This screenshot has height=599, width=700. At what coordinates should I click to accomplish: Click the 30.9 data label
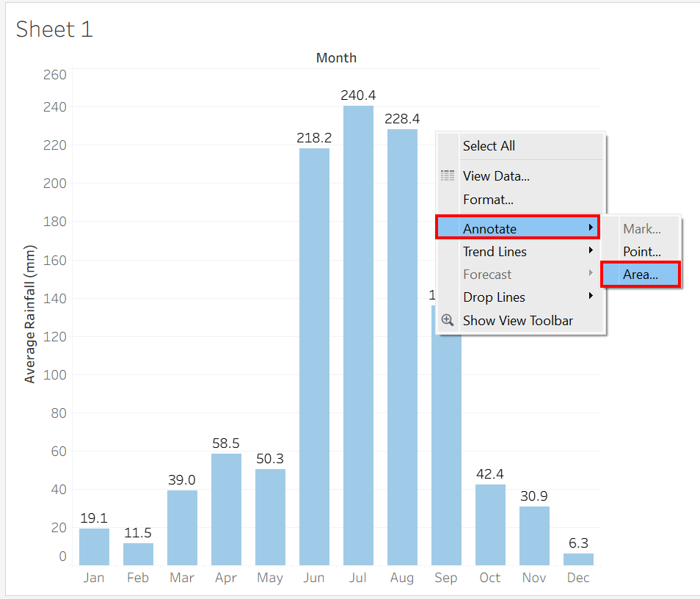tap(534, 495)
